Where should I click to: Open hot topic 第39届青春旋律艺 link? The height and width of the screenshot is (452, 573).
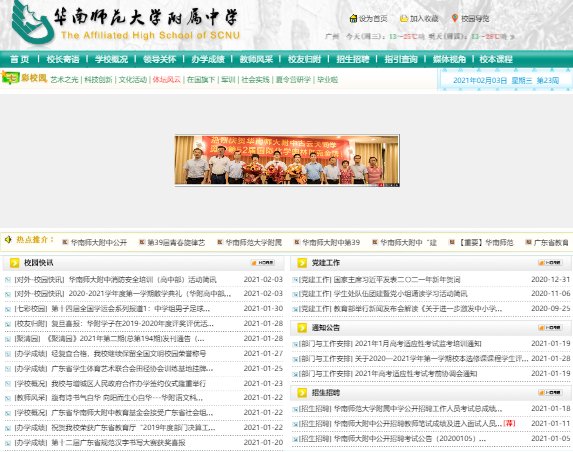176,243
